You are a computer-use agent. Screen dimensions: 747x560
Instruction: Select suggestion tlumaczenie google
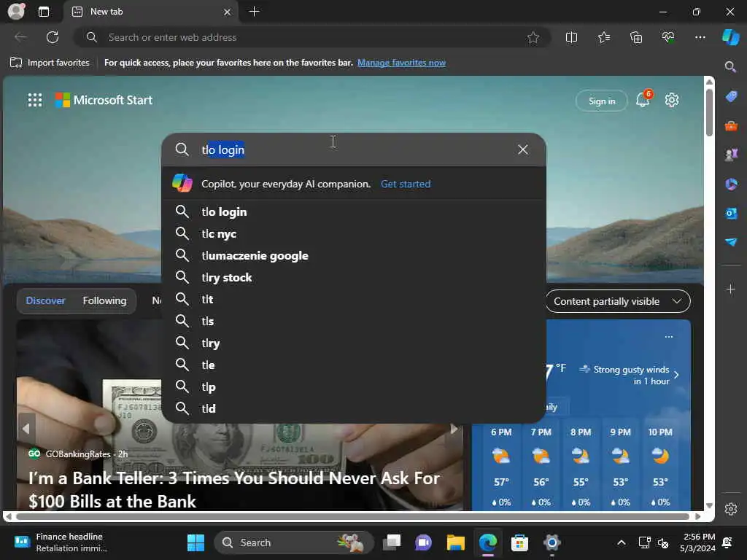354,255
